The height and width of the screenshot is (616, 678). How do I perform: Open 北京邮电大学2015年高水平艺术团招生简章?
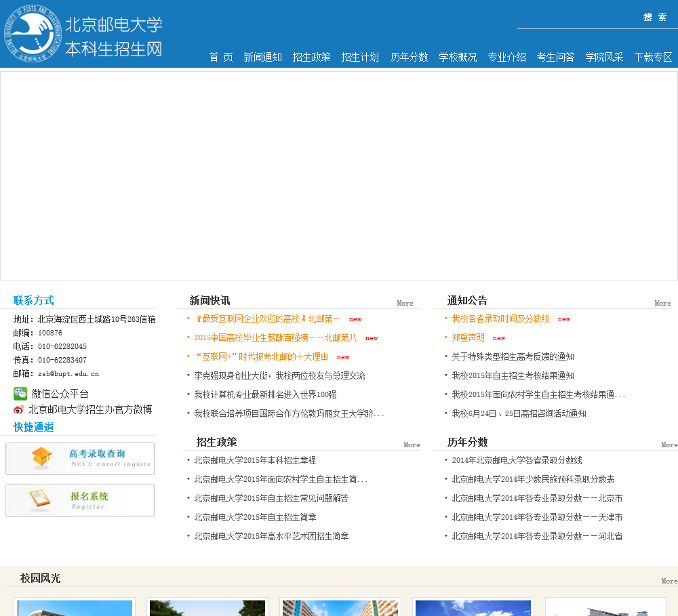click(271, 537)
